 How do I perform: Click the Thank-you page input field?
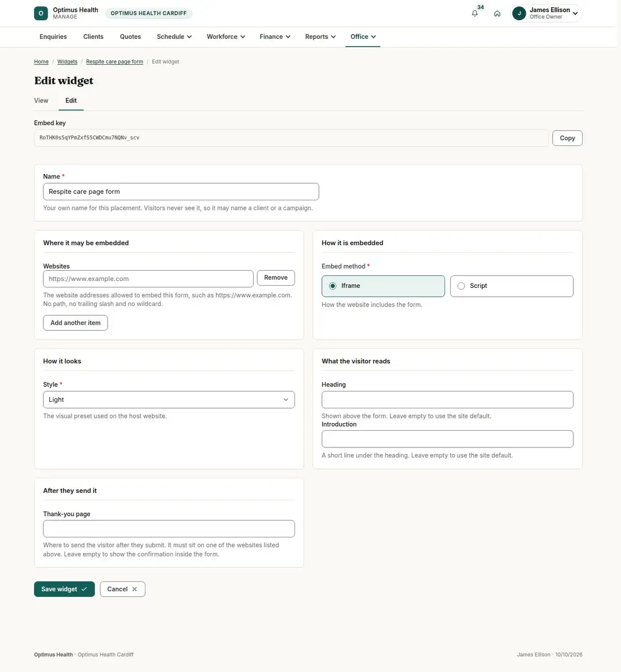click(x=169, y=529)
